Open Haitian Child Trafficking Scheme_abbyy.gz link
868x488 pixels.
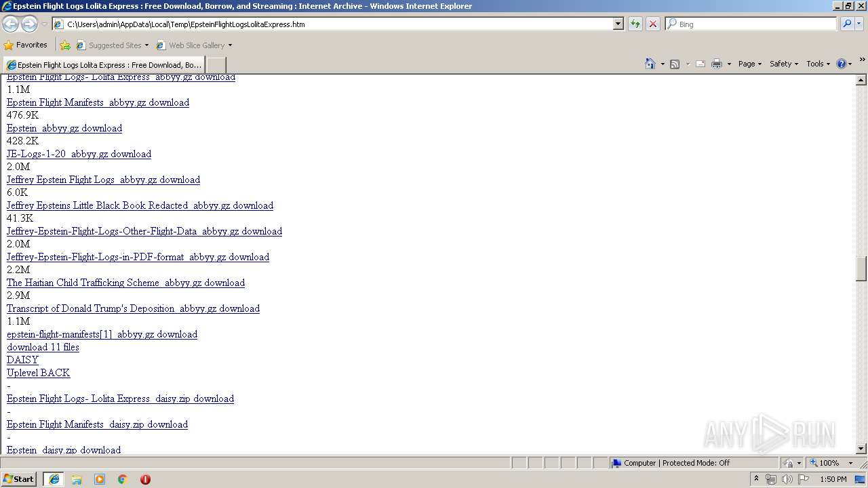(125, 283)
